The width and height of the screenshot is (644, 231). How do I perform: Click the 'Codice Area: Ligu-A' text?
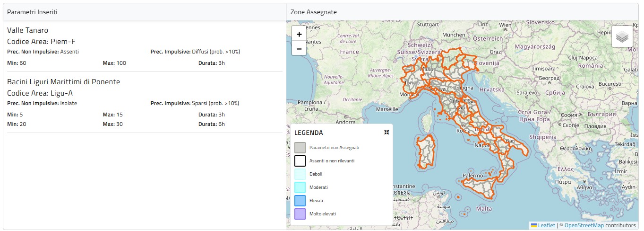(40, 93)
